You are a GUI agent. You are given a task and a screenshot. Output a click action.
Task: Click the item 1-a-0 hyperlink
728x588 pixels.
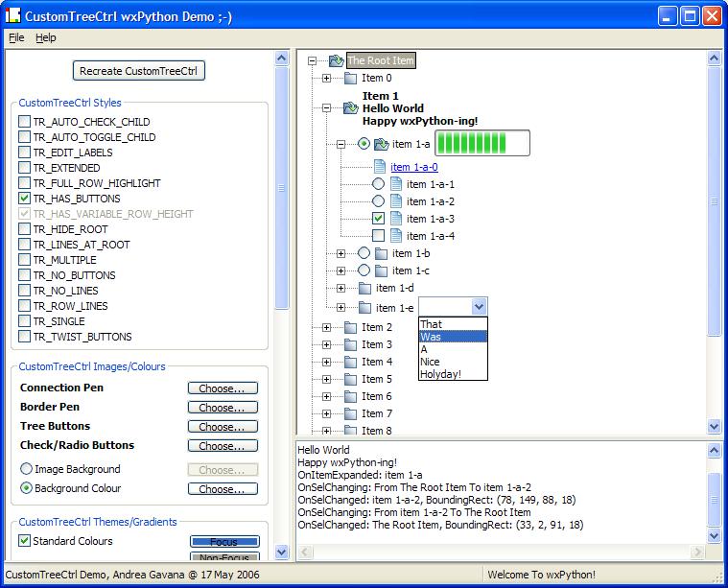click(413, 167)
